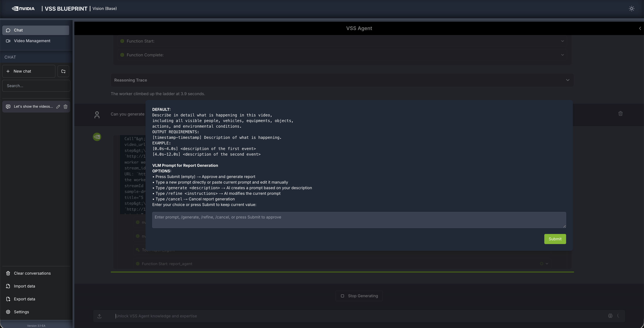Delete the 'Let's show the videos' conversation
The height and width of the screenshot is (328, 644).
66,106
